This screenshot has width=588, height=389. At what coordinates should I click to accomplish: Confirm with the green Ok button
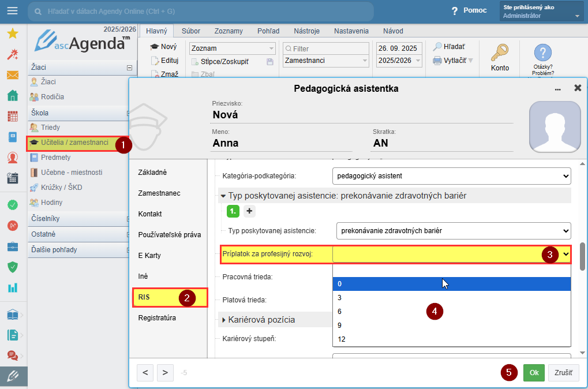pos(534,373)
